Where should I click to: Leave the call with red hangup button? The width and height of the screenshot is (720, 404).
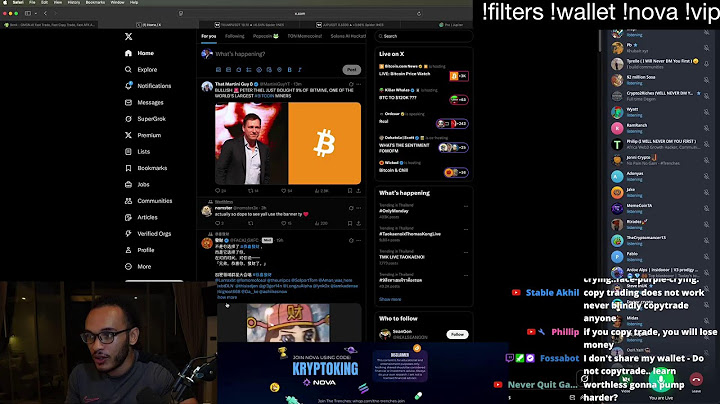(x=697, y=379)
